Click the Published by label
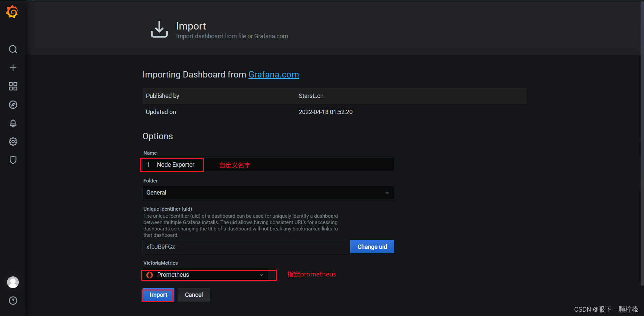The width and height of the screenshot is (644, 316). (x=162, y=96)
